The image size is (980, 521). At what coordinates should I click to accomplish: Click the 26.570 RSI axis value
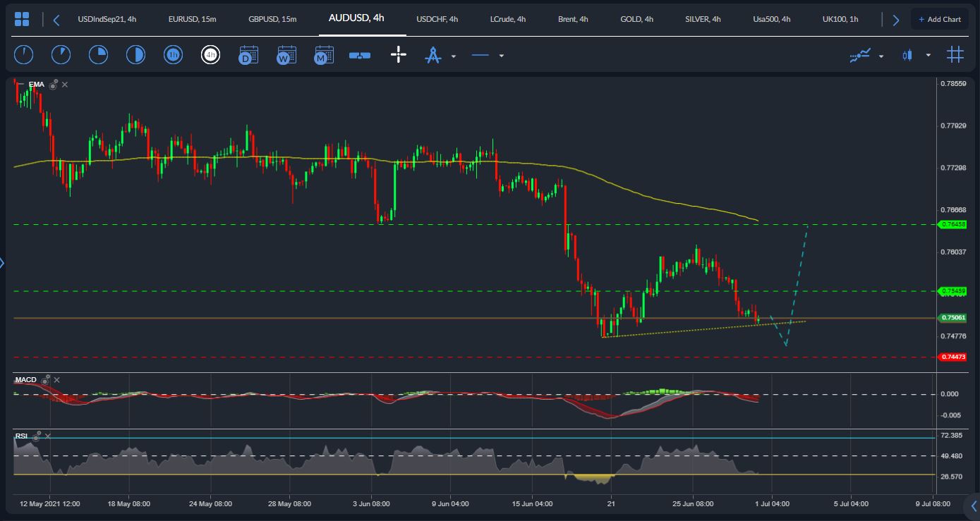952,477
